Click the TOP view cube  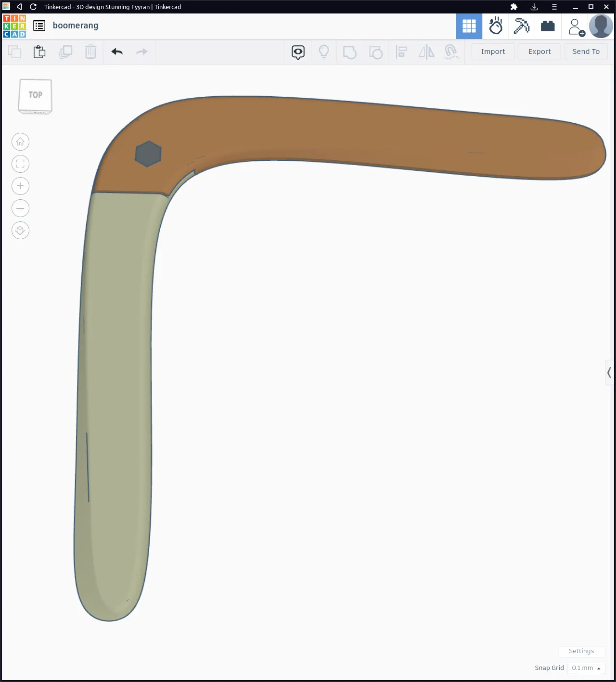(x=35, y=96)
